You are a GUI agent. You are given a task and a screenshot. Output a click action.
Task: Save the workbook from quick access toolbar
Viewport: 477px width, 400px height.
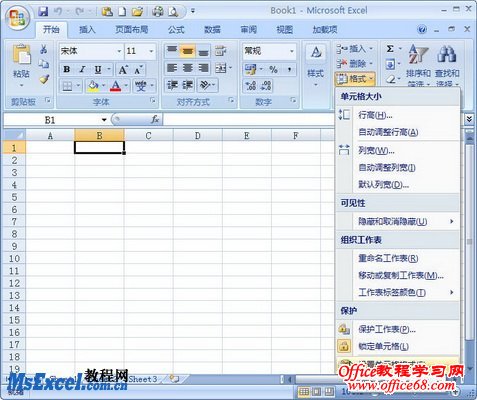(43, 12)
